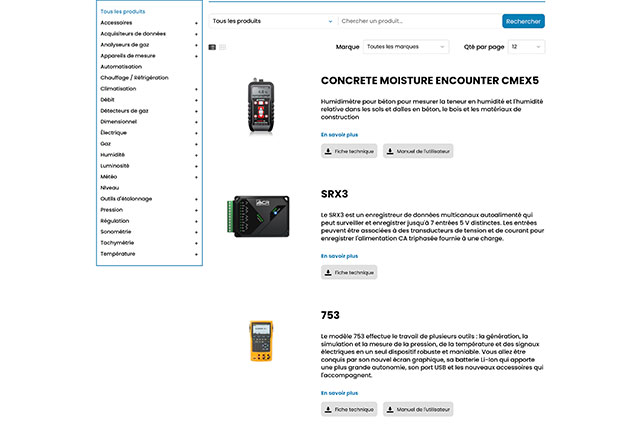Expand the Température plus icon
Screen dimensions: 641x427
[x=196, y=255]
